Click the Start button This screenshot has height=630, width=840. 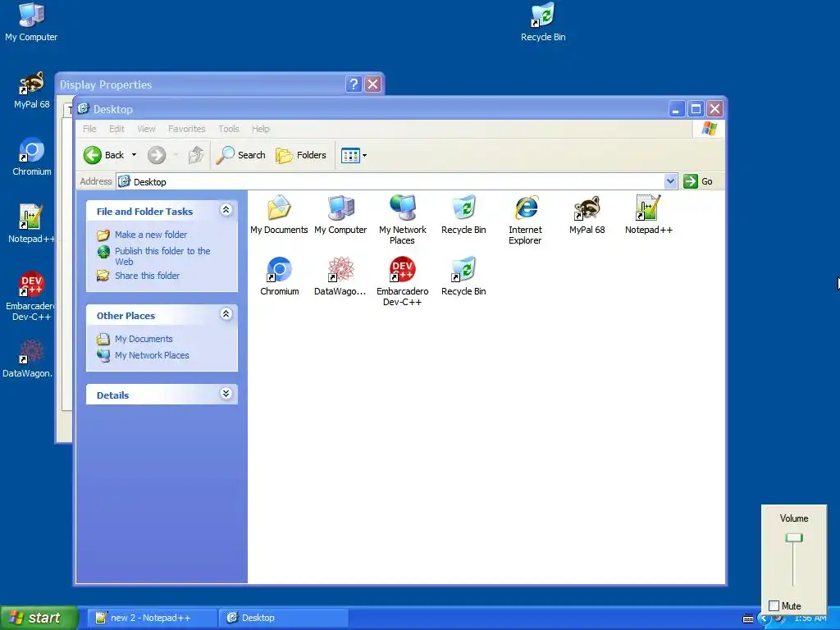pyautogui.click(x=39, y=618)
